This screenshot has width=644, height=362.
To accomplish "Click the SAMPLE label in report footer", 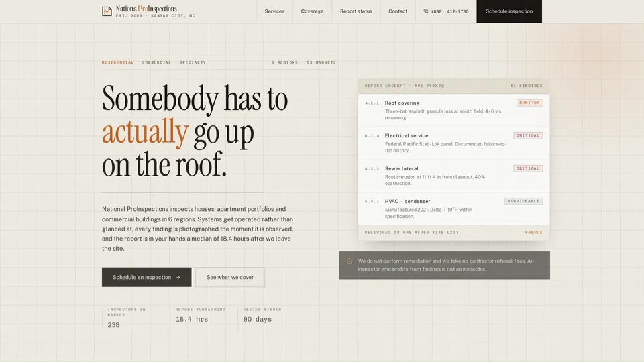I will tap(533, 233).
